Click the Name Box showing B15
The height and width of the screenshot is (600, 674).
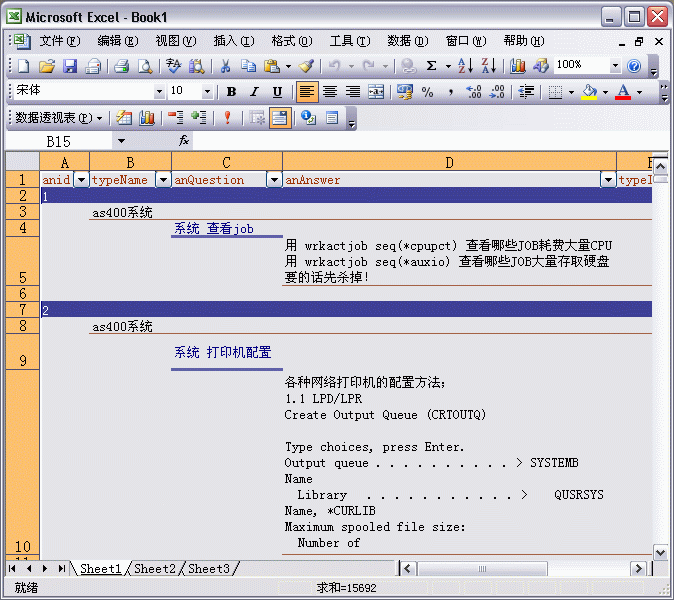[x=58, y=141]
